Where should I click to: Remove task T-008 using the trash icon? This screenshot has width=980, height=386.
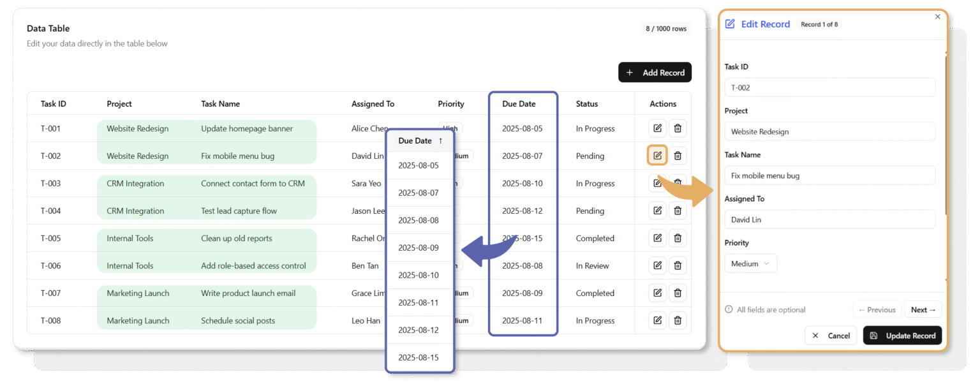(678, 320)
